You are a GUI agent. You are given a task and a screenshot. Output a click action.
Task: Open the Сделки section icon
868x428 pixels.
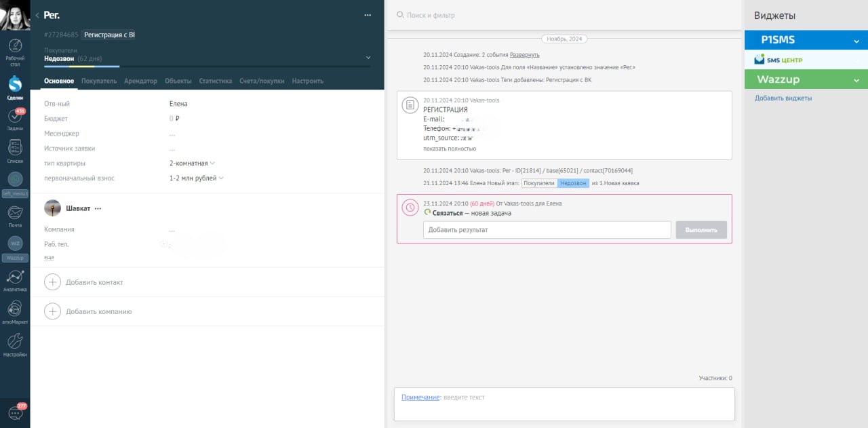pyautogui.click(x=15, y=87)
